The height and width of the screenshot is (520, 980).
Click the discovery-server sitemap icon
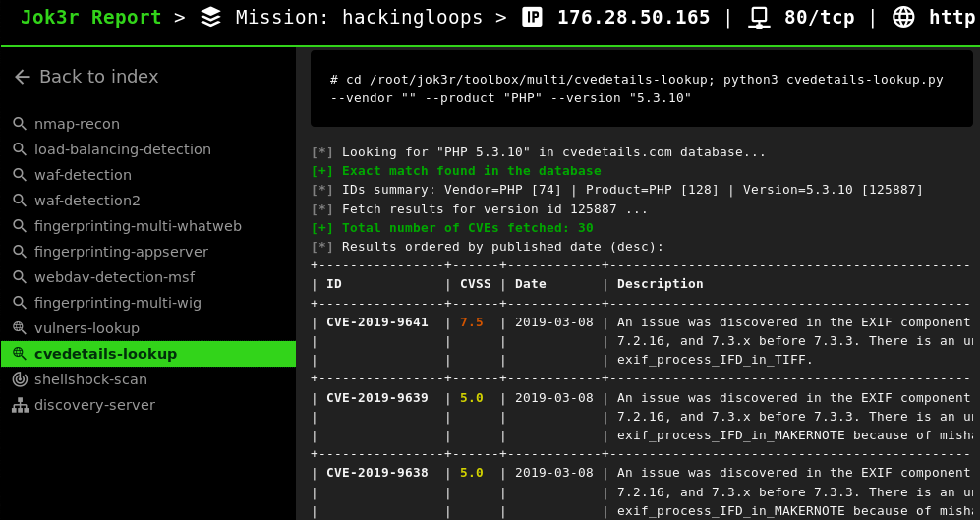[20, 405]
